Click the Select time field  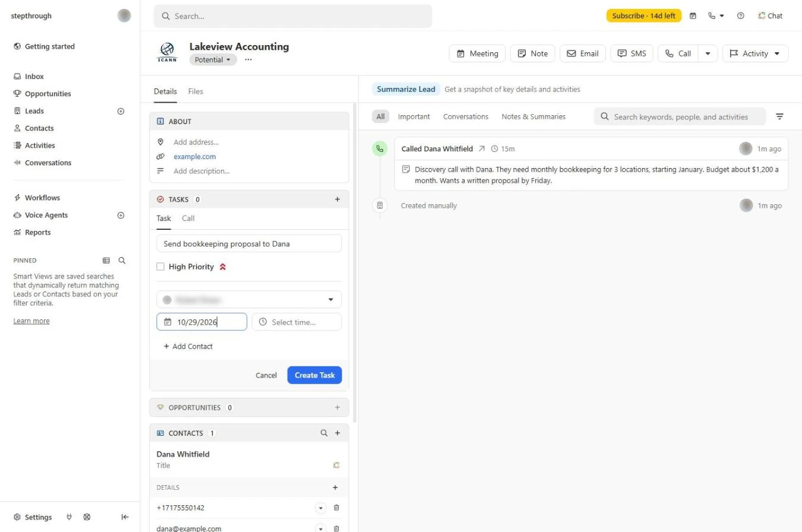click(x=297, y=322)
